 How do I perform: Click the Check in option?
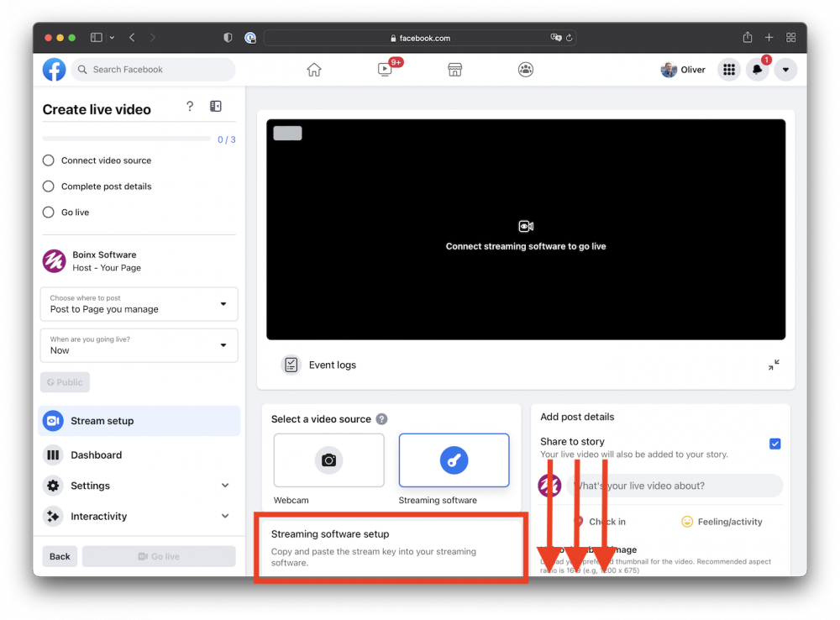600,522
